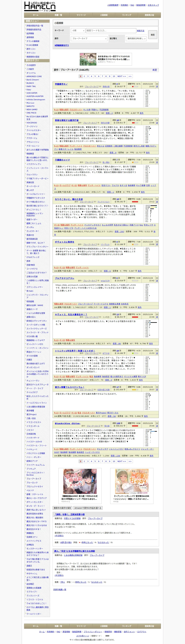Open the あまあまねいろ ad thumbnail image
This screenshot has width=185, height=644.
[x=88, y=59]
